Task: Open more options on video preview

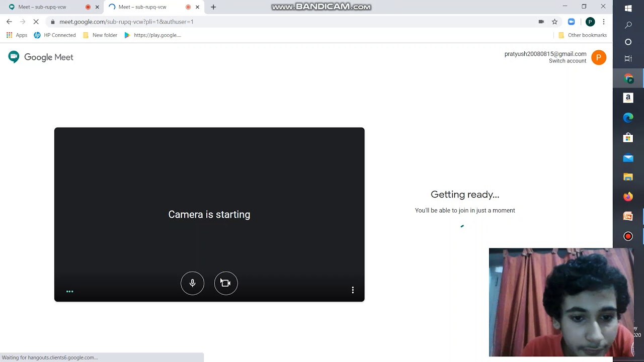Action: pyautogui.click(x=353, y=290)
